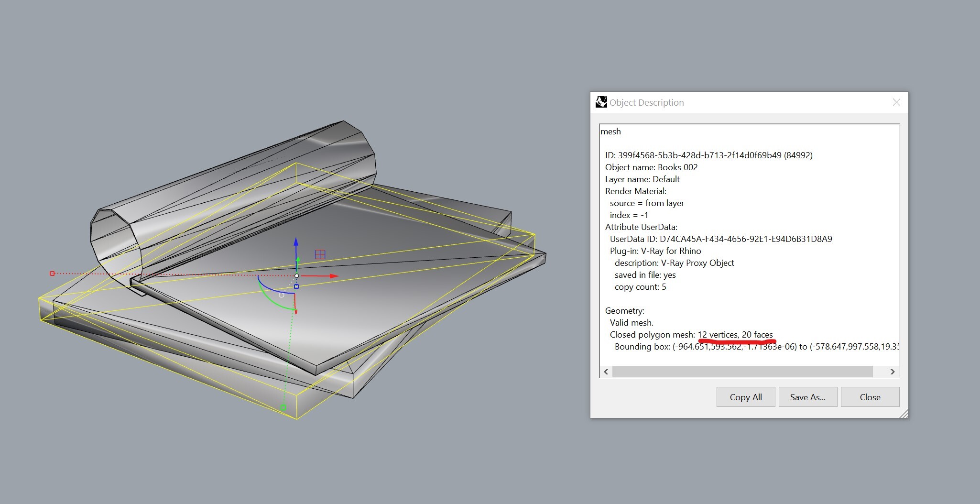Click the 'copy count: 5' line
Viewport: 980px width, 504px height.
(x=640, y=287)
